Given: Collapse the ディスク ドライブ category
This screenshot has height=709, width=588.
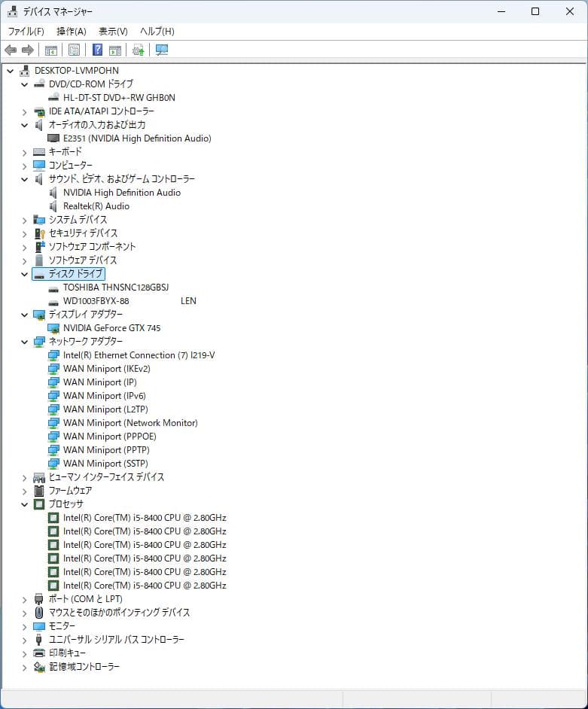Looking at the screenshot, I should pyautogui.click(x=24, y=274).
